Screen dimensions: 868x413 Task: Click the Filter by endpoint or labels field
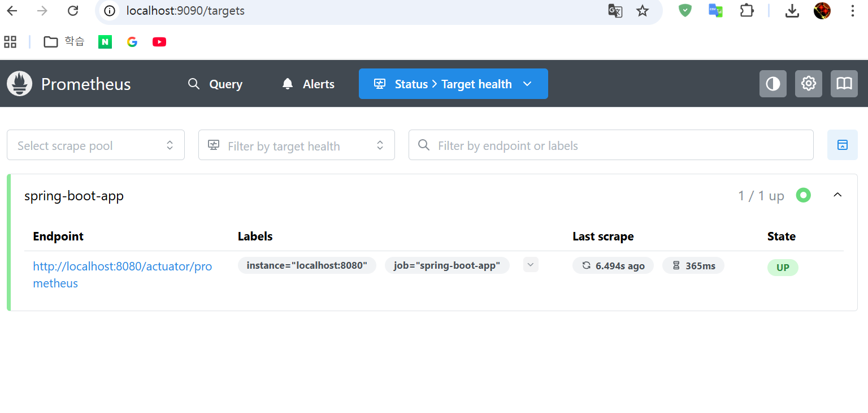pyautogui.click(x=611, y=145)
